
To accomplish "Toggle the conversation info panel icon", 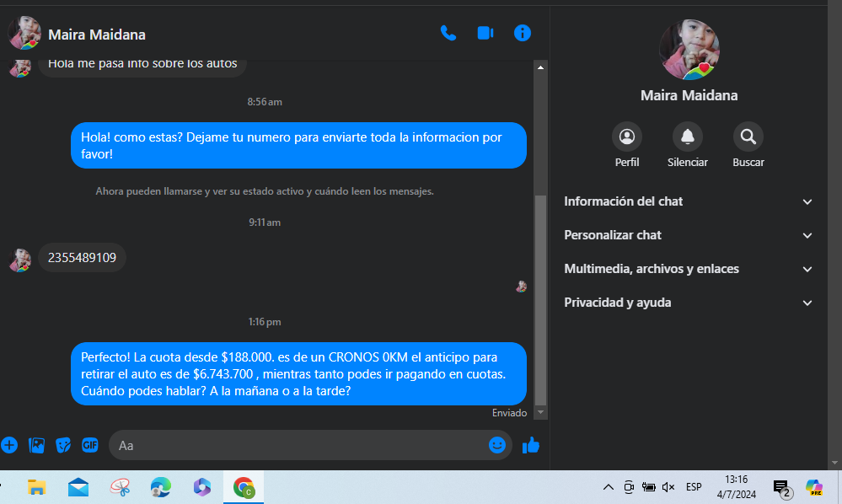I will coord(522,33).
